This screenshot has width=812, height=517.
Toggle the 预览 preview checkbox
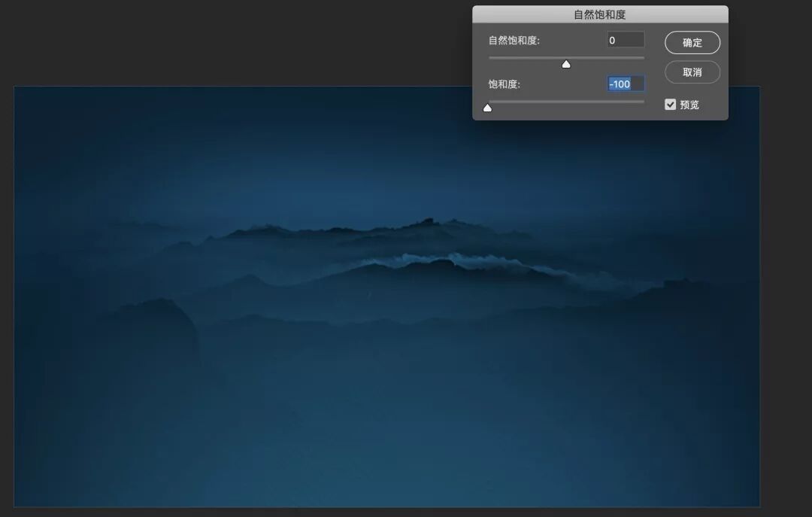pos(670,105)
